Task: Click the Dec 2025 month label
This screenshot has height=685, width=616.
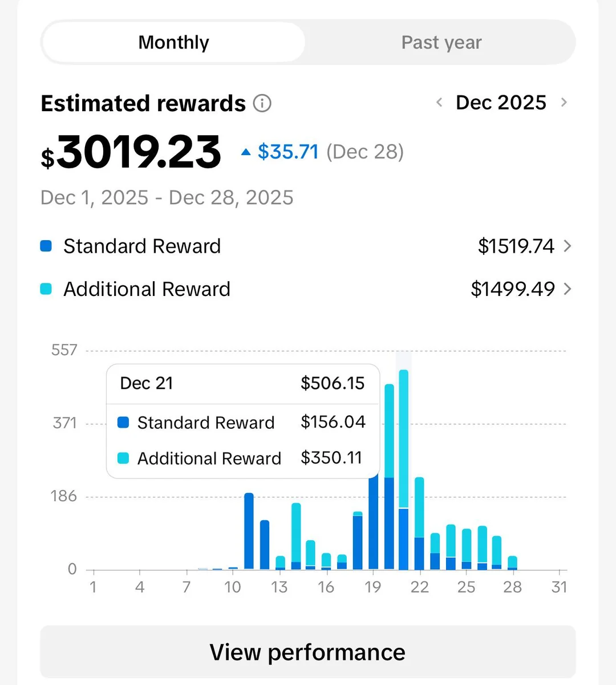Action: click(501, 103)
